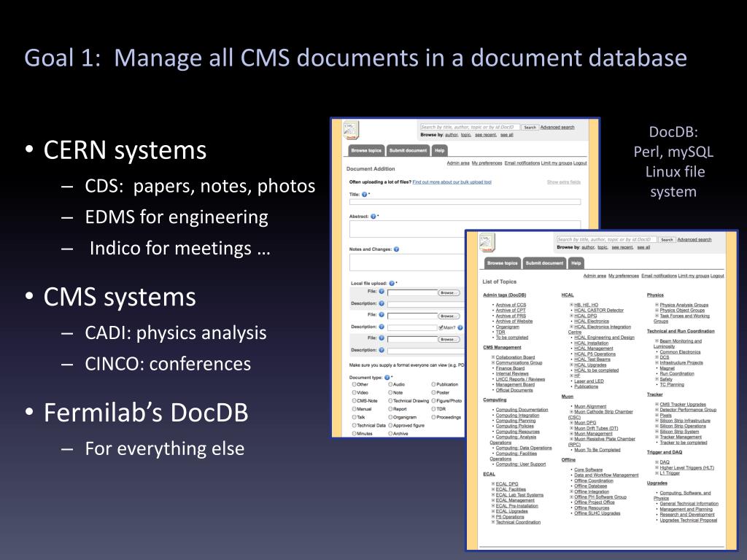Open Help tab on List of Topics page
The image size is (747, 560).
[x=576, y=262]
